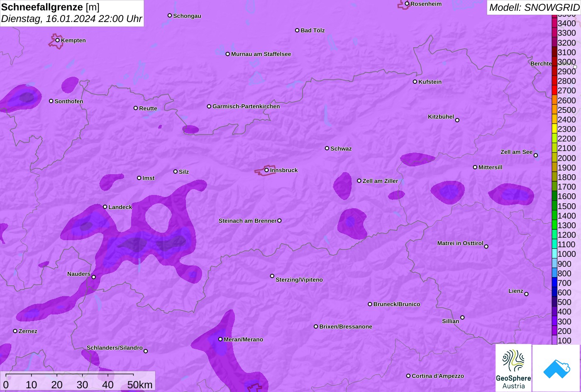
Task: Click the Silz location marker
Action: pos(176,171)
